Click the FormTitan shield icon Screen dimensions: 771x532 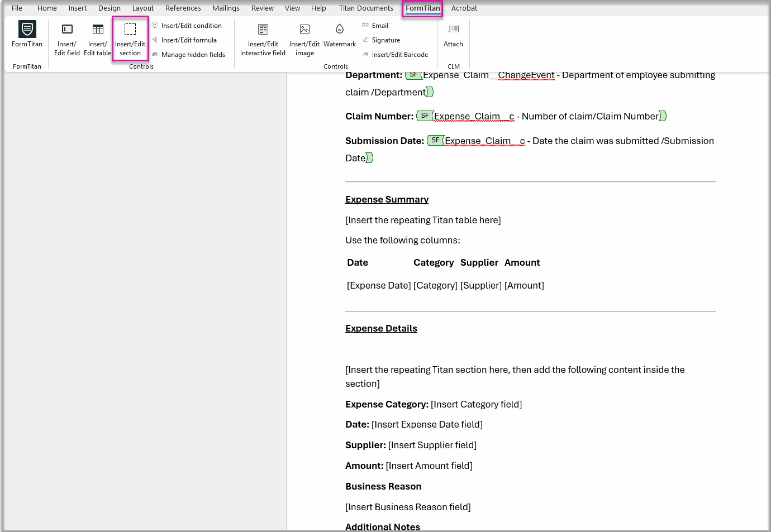click(27, 29)
